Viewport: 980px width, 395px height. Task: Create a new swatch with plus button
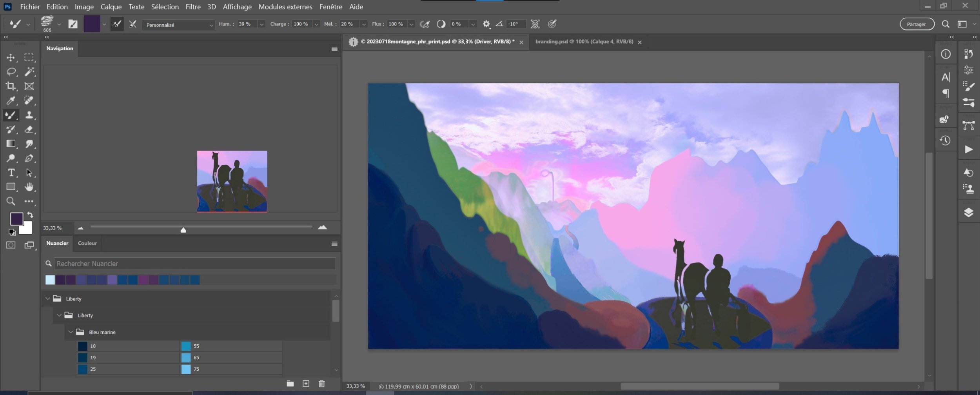tap(306, 384)
